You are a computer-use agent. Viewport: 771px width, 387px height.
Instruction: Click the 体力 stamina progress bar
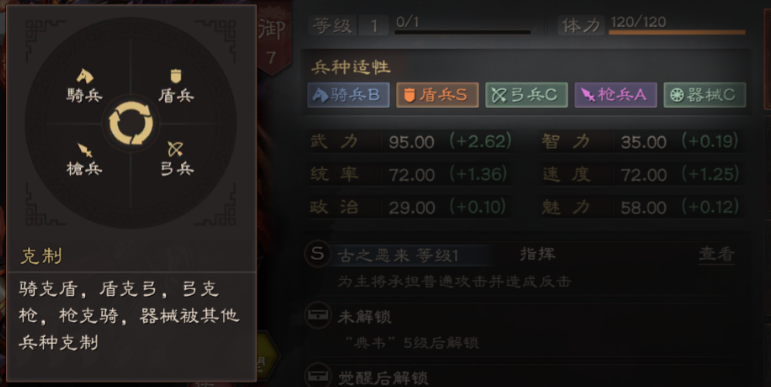point(677,32)
